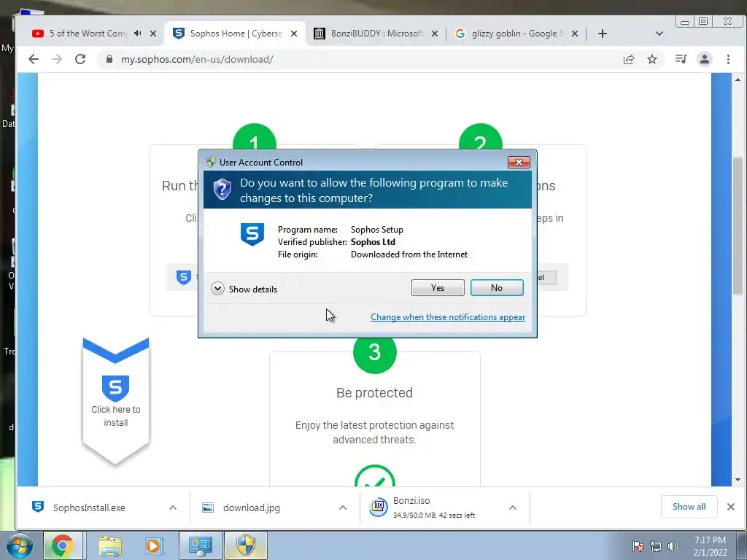Open media controls icon in Chrome toolbar

click(x=681, y=59)
